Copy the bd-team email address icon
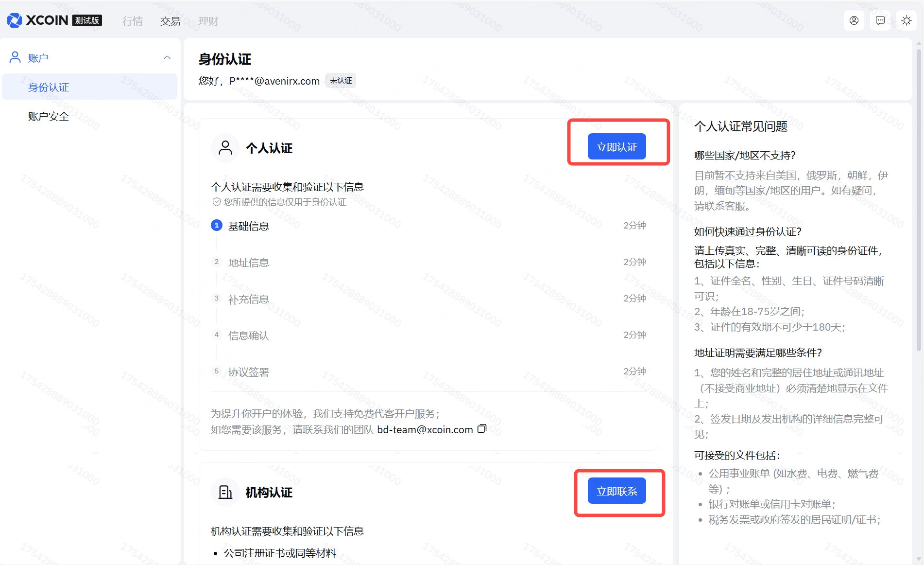Viewport: 924px width, 565px height. click(x=481, y=428)
